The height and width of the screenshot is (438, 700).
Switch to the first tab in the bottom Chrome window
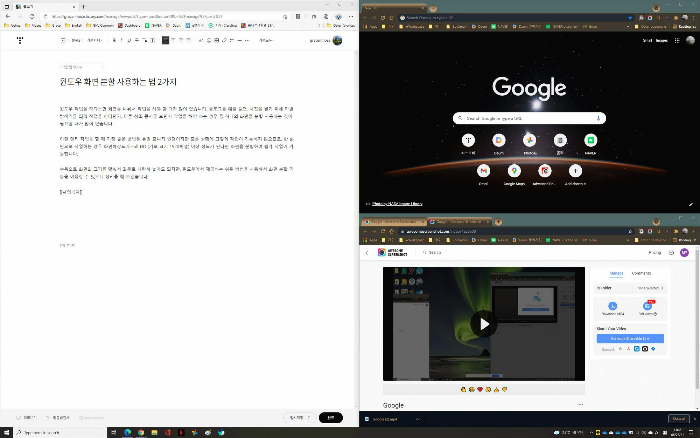393,222
